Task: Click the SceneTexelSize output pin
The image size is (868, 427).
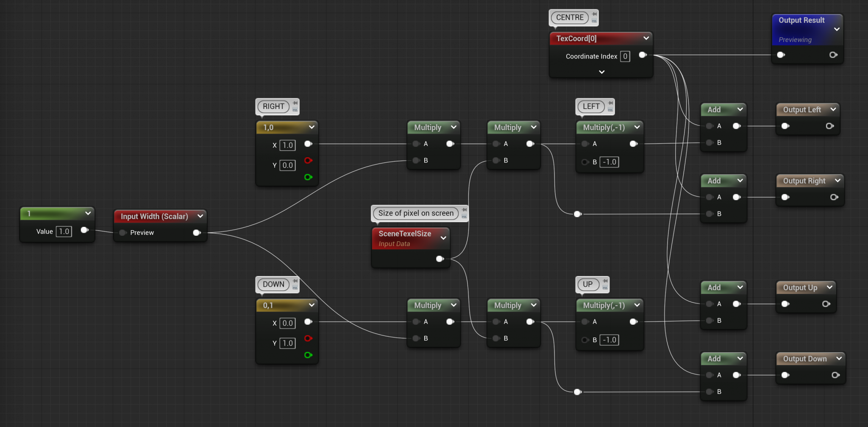Action: (440, 259)
